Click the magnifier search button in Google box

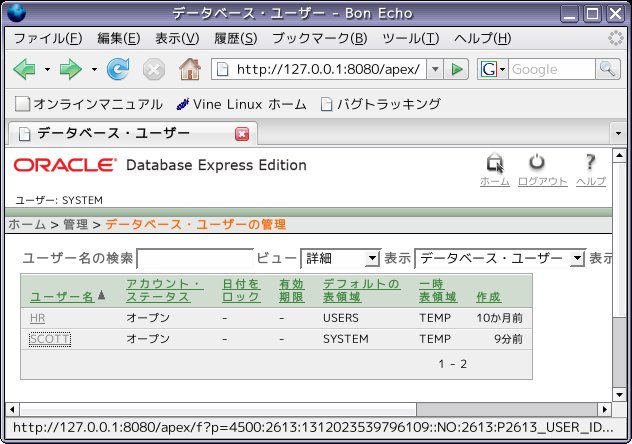[x=607, y=69]
